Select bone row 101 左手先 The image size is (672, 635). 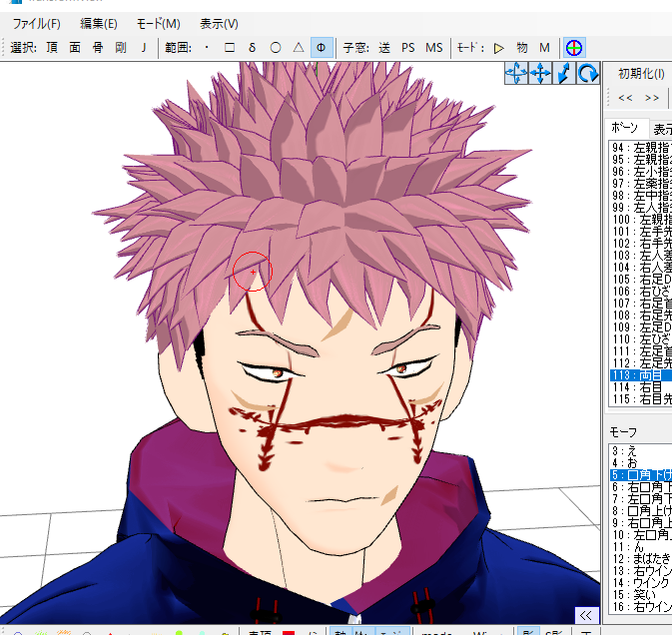pos(641,232)
